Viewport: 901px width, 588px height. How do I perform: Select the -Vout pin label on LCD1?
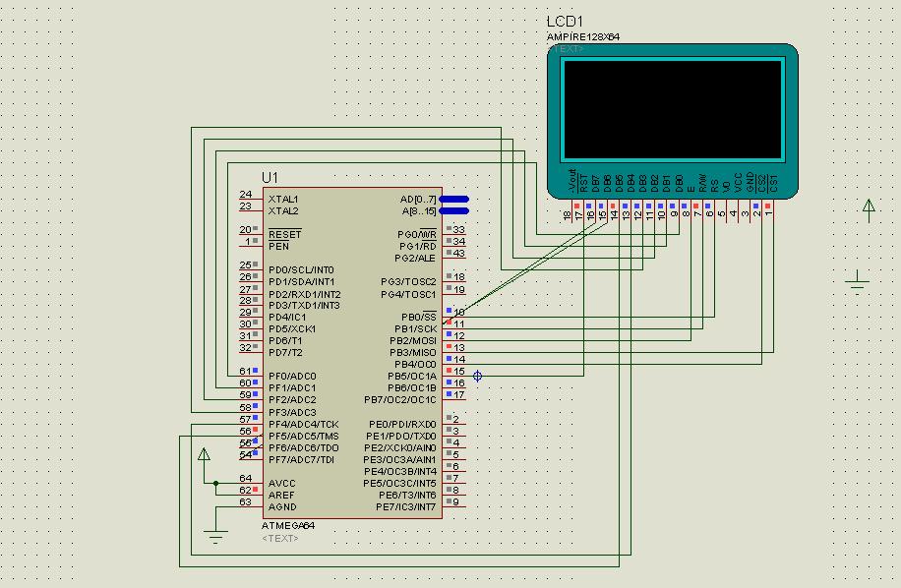pyautogui.click(x=572, y=180)
